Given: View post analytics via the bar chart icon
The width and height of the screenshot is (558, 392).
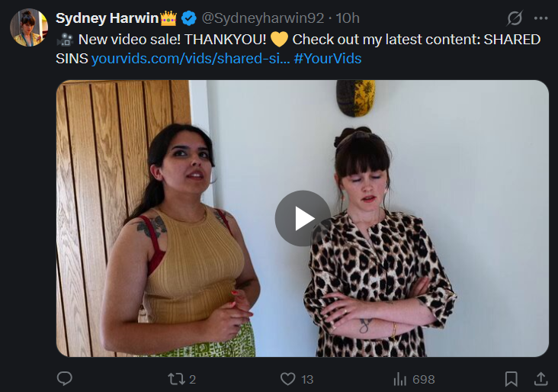Looking at the screenshot, I should pyautogui.click(x=400, y=379).
